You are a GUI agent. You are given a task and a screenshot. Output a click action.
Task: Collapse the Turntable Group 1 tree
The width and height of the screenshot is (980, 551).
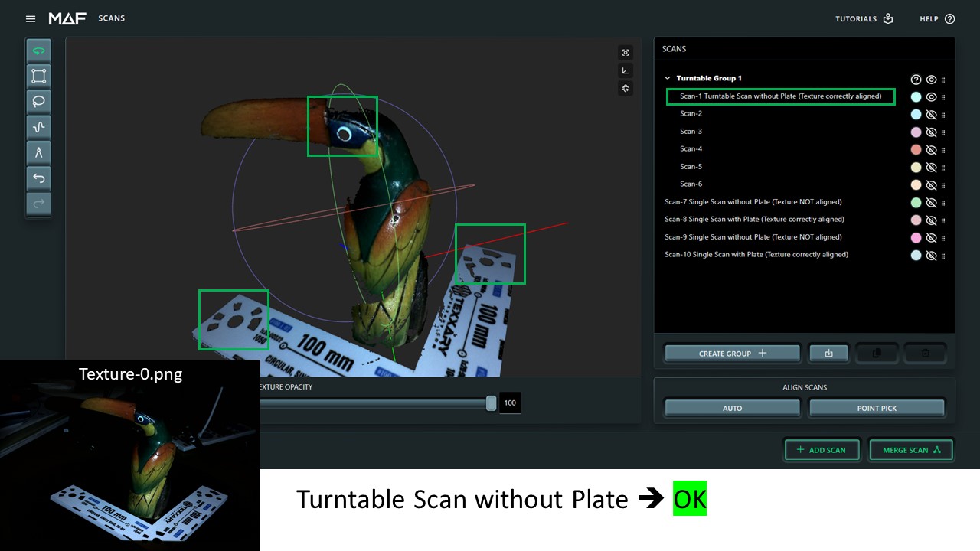click(x=667, y=78)
